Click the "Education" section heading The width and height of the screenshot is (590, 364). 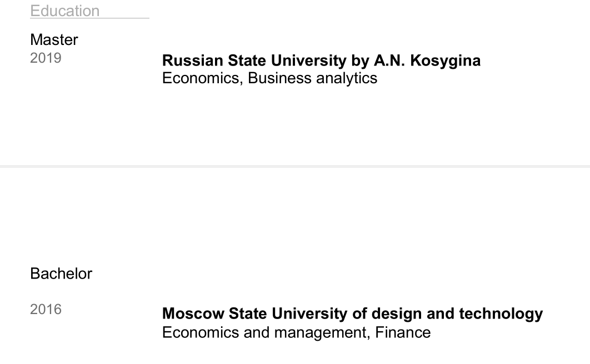coord(64,11)
